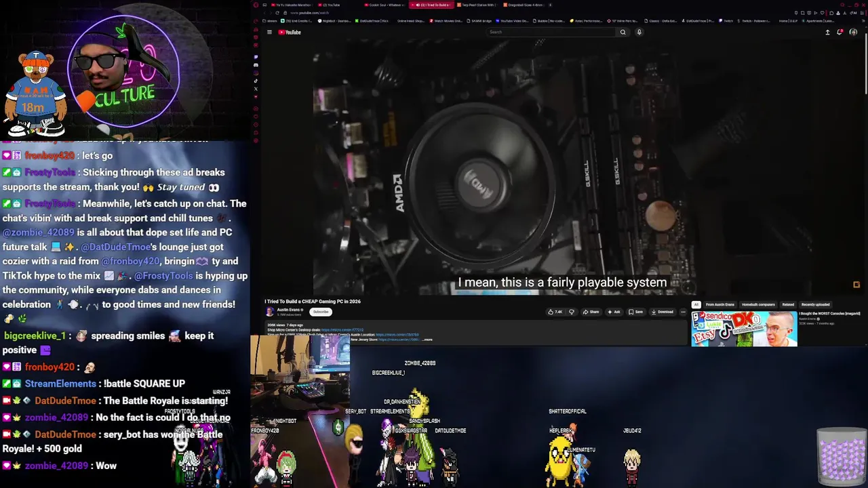Open the YouTube hamburger guide menu
Screen dimensions: 868x488
[269, 32]
